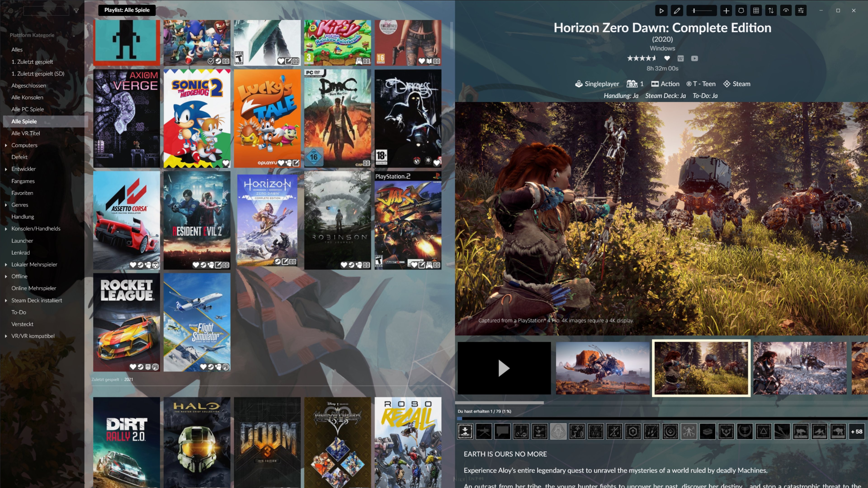The image size is (868, 488).
Task: Click the sidebar search input field
Action: (46, 11)
